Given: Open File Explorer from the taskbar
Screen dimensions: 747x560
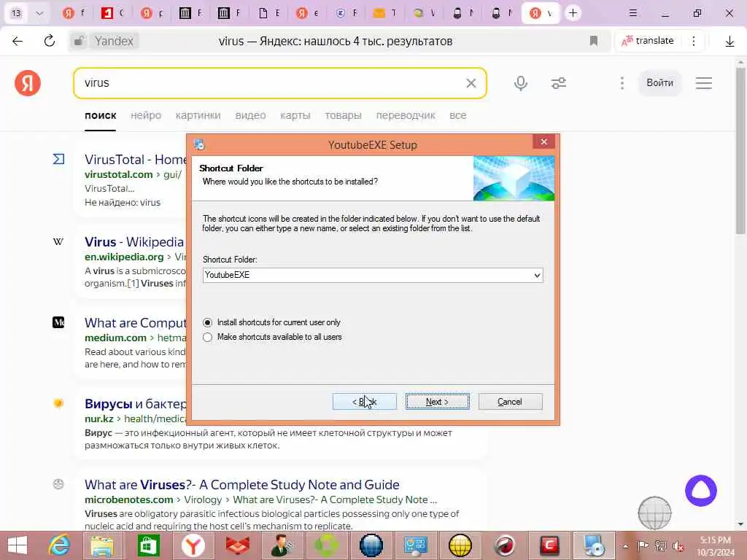Looking at the screenshot, I should (102, 545).
